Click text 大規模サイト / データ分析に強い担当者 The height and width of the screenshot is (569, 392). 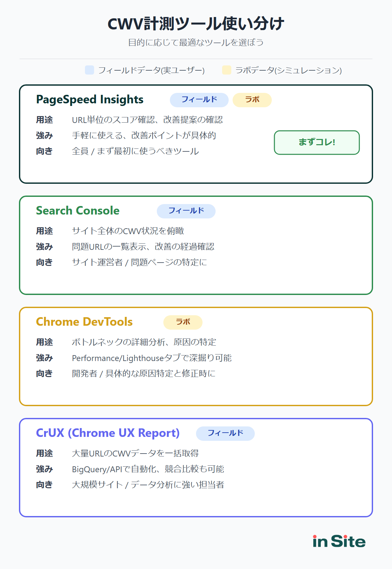coord(148,485)
